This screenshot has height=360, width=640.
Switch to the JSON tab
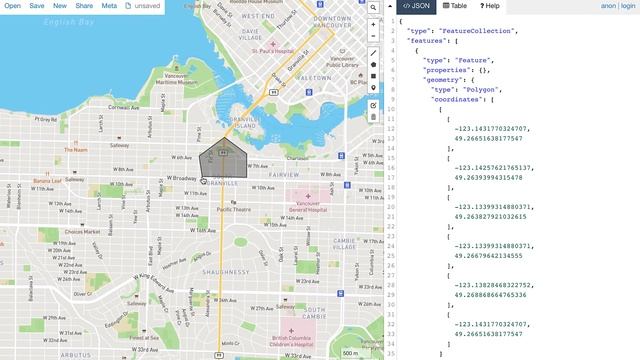[x=416, y=6]
